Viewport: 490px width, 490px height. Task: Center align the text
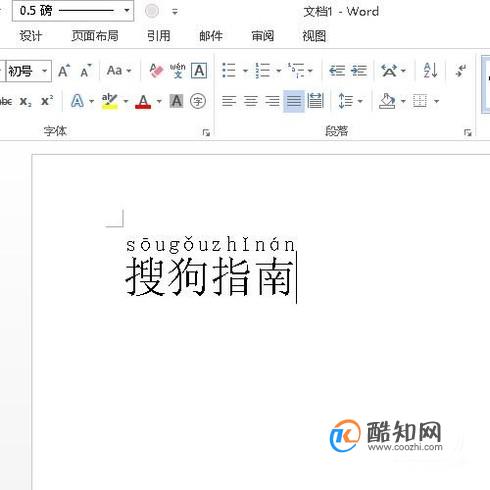[251, 101]
